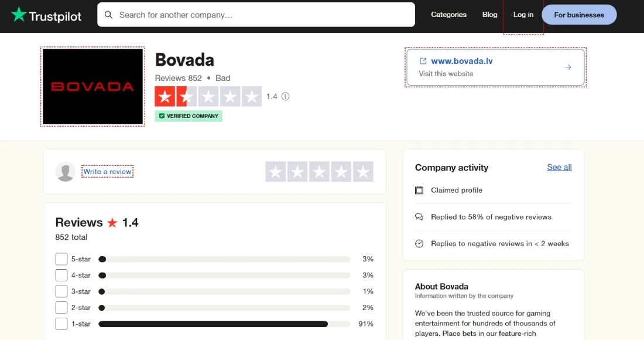Screen dimensions: 644x340
Task: Click the external-link icon beside www.bovada.lv
Action: pyautogui.click(x=423, y=60)
